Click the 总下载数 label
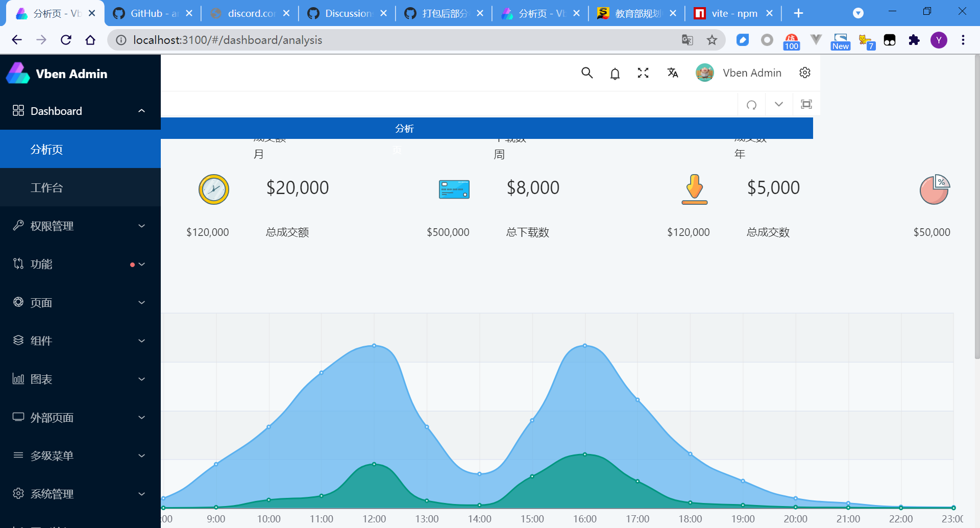The height and width of the screenshot is (528, 980). [528, 232]
